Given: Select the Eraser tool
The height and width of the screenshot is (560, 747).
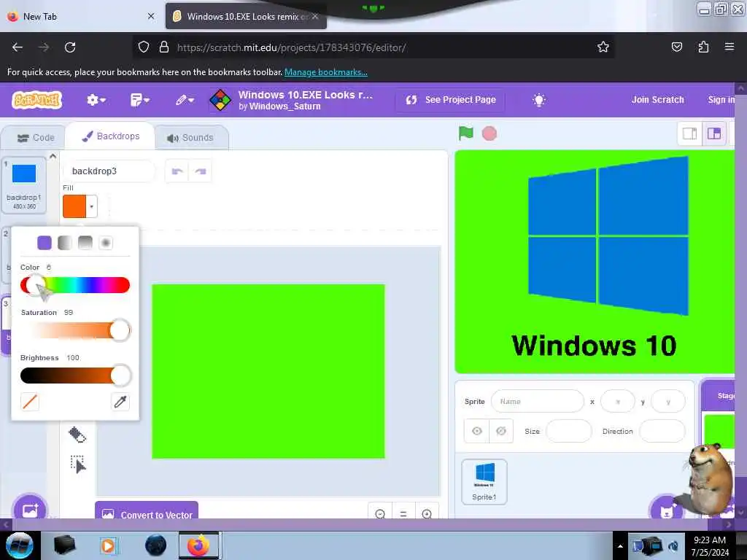Looking at the screenshot, I should pos(77,435).
